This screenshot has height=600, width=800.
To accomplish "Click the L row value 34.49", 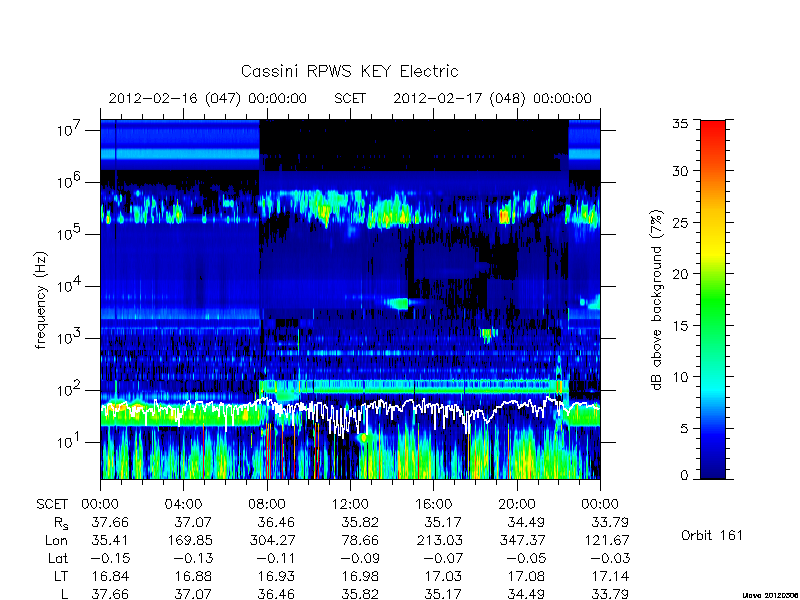I will tap(527, 594).
